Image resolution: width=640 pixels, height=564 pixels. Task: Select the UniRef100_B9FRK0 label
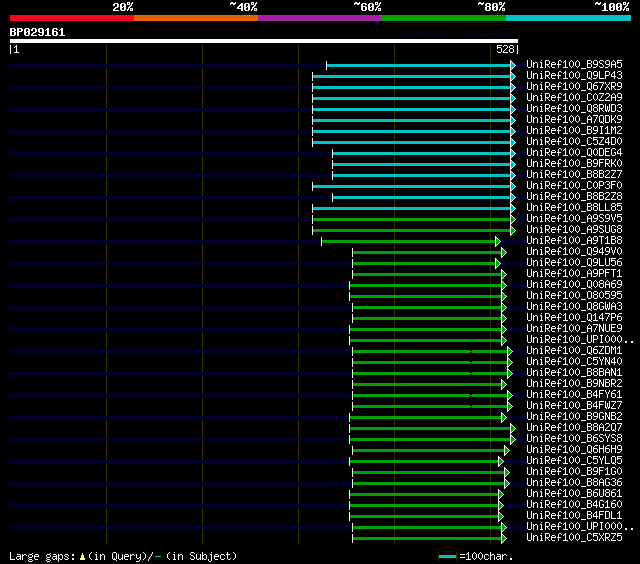coord(574,164)
